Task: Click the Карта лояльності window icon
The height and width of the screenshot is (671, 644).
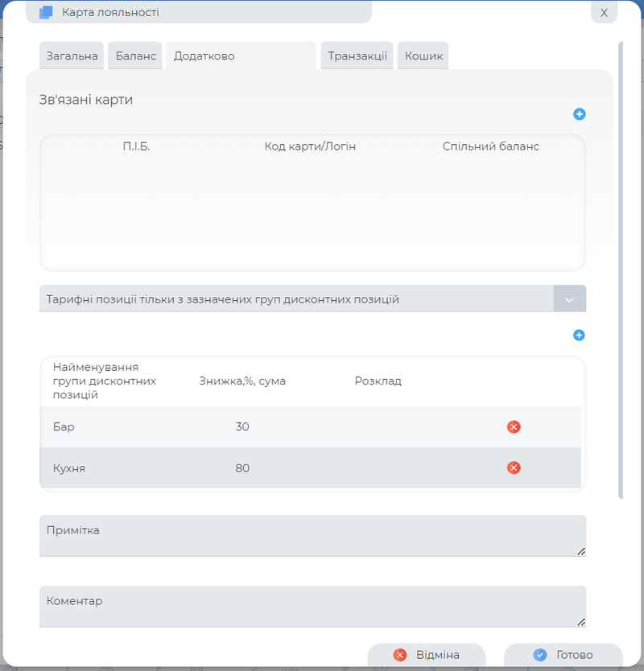Action: coord(46,12)
